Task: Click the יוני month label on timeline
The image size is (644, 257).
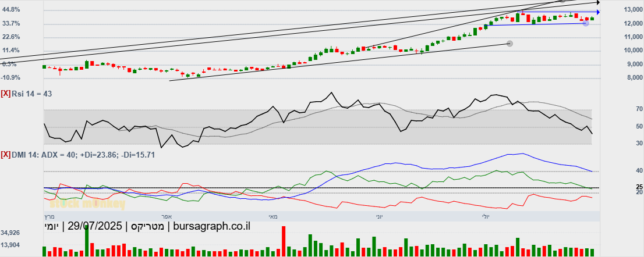Action: click(379, 216)
